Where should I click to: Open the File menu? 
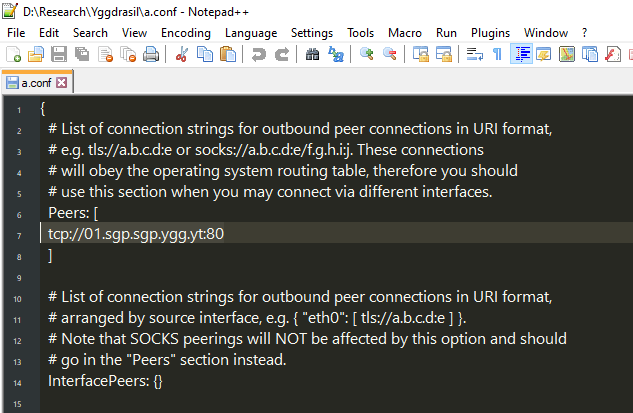click(16, 33)
